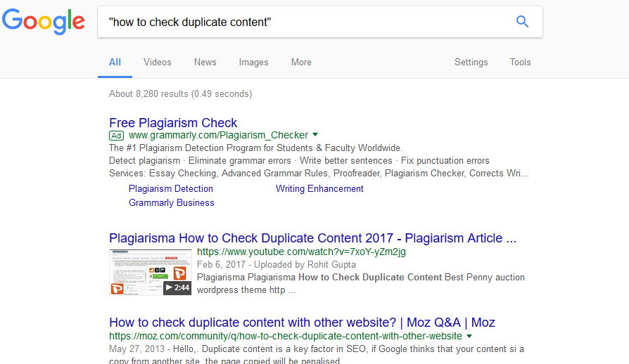
Task: Open the Grammarly Business sitelink
Action: click(x=171, y=202)
